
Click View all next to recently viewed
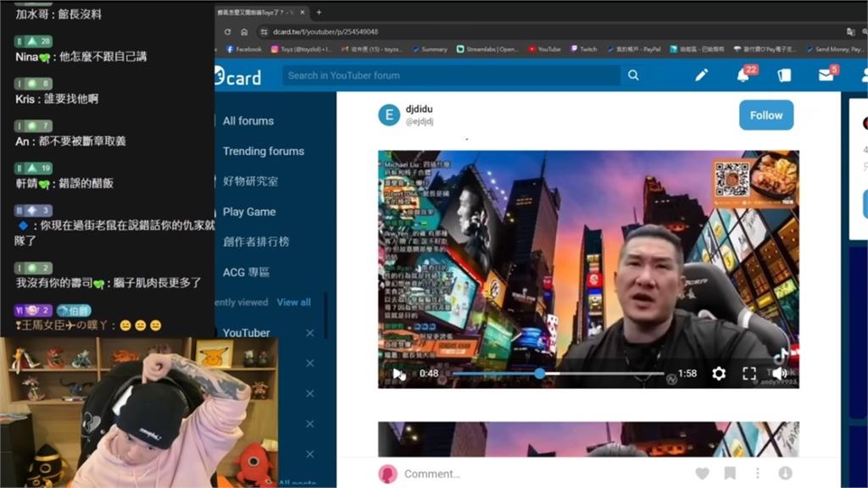(293, 302)
